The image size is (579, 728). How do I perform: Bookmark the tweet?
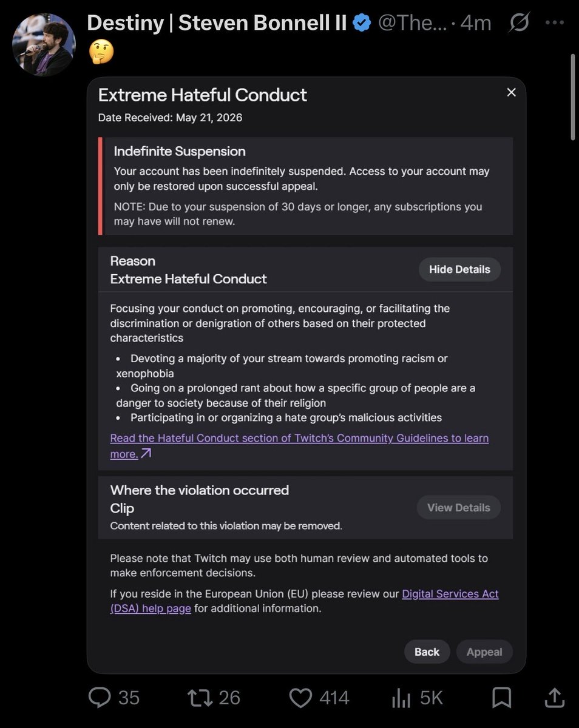501,698
